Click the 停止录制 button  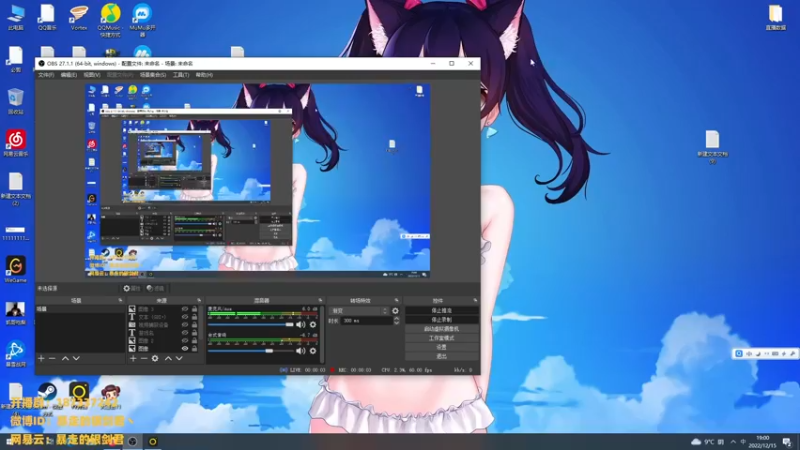click(x=441, y=320)
